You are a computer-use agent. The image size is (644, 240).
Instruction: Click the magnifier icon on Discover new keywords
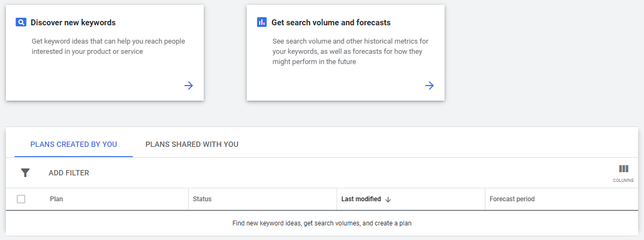pos(21,23)
